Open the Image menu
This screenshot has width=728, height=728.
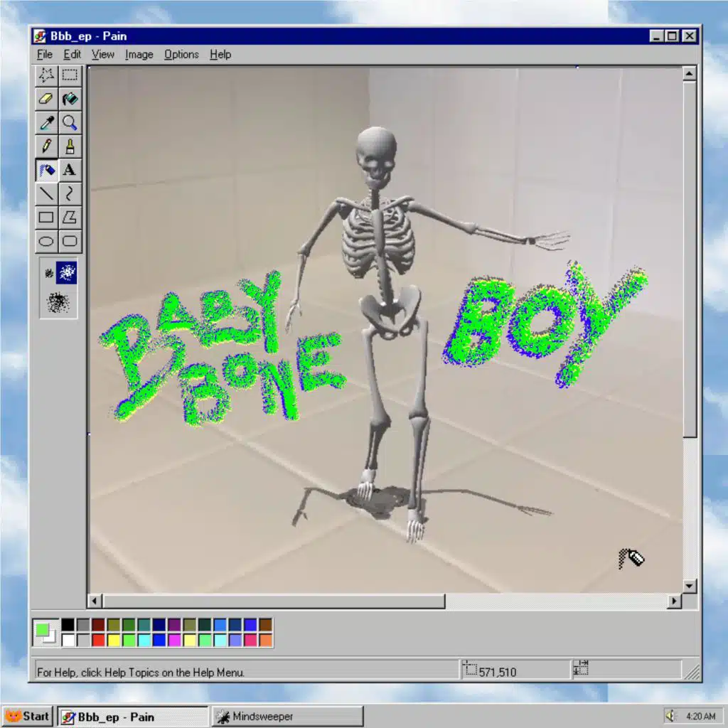click(139, 54)
